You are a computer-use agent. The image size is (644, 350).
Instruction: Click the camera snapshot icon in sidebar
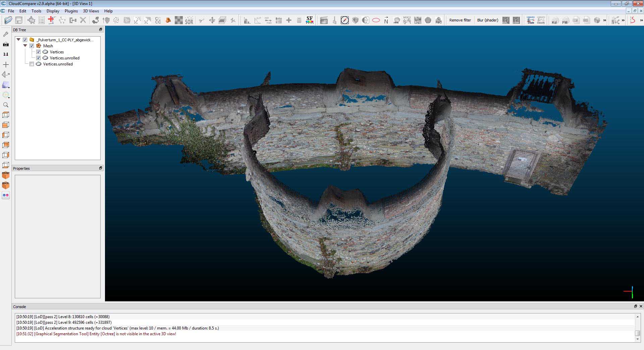pos(6,44)
